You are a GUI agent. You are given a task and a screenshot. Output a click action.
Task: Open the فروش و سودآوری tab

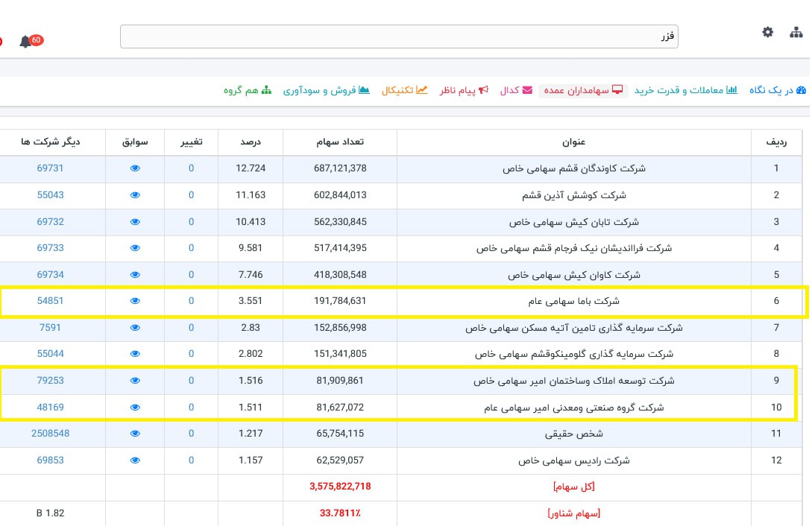(x=327, y=90)
